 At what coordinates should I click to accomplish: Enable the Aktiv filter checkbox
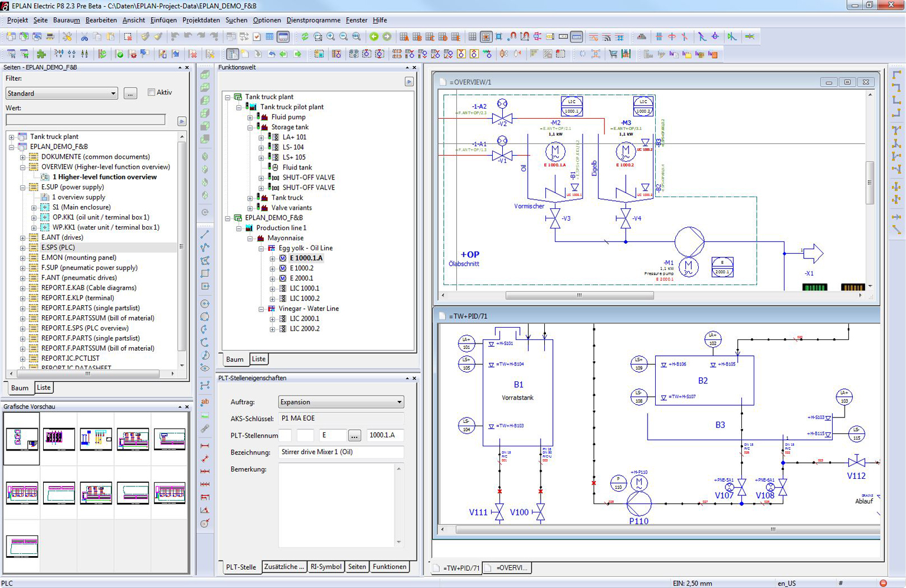(152, 92)
